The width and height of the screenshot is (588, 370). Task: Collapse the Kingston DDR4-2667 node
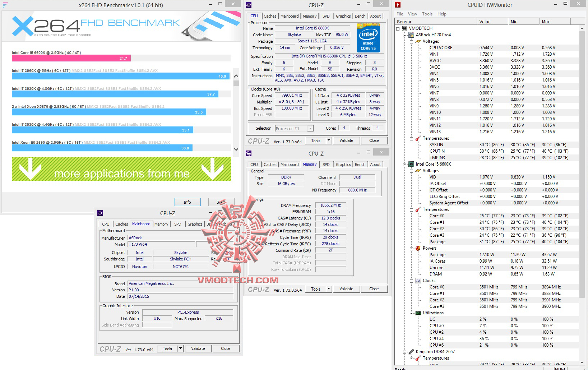[405, 352]
